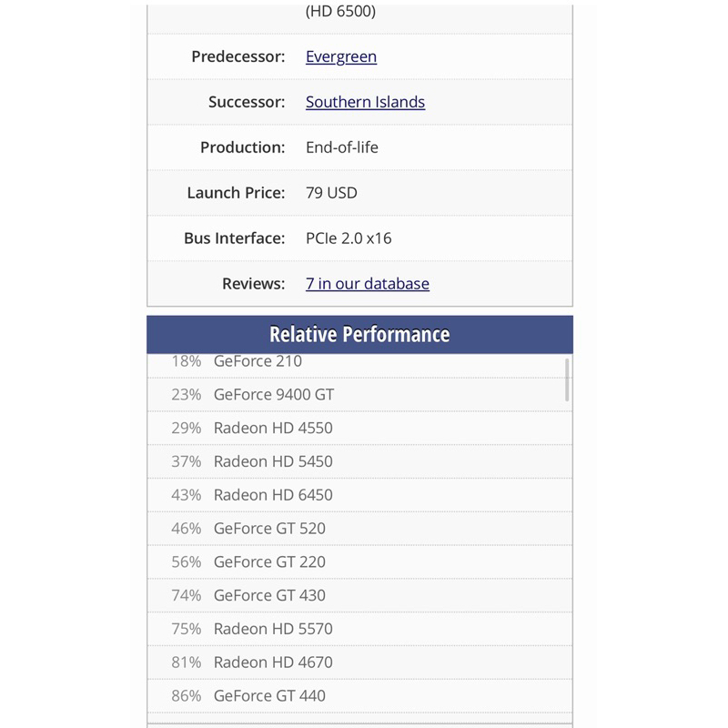Image resolution: width=728 pixels, height=728 pixels.
Task: Click the PCIe 2.0 x16 bus interface value
Action: (x=349, y=238)
